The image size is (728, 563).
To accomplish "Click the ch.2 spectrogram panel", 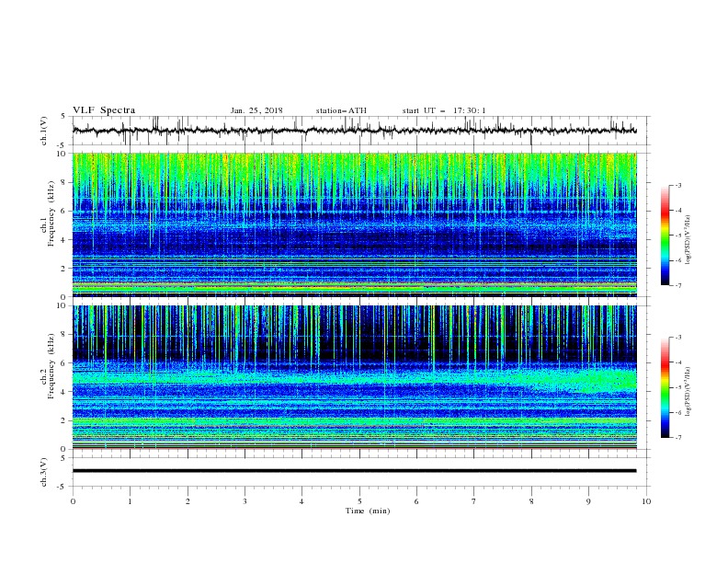I will pos(355,377).
